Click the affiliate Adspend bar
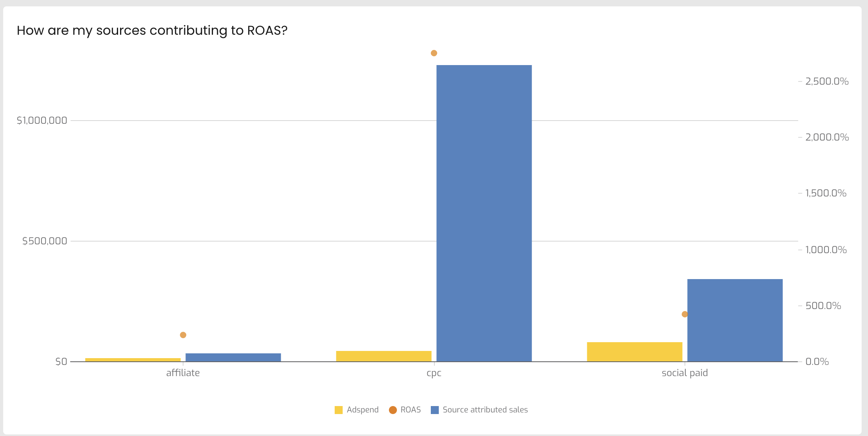This screenshot has width=868, height=436. [133, 360]
